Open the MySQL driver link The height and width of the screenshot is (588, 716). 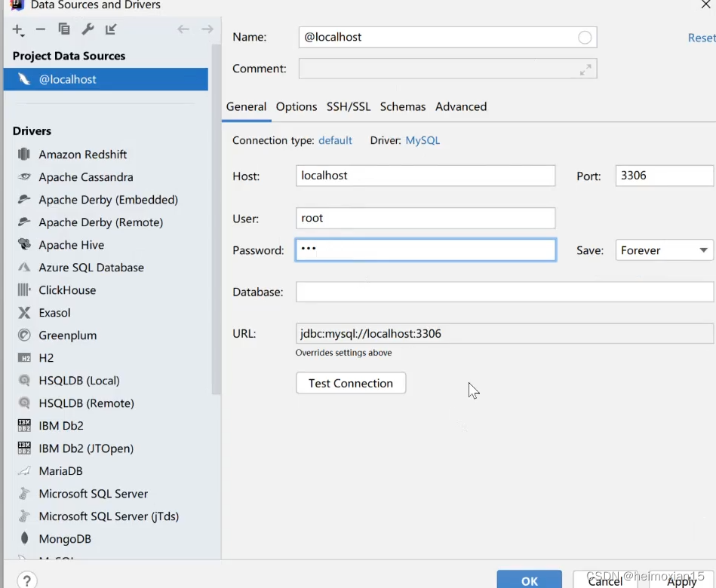[x=423, y=140]
